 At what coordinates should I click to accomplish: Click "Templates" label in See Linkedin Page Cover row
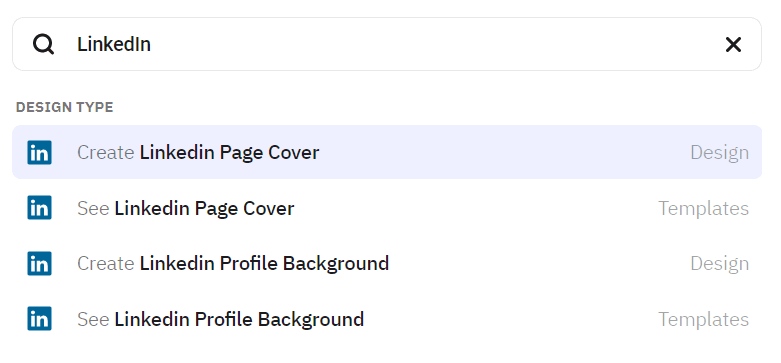tap(703, 208)
